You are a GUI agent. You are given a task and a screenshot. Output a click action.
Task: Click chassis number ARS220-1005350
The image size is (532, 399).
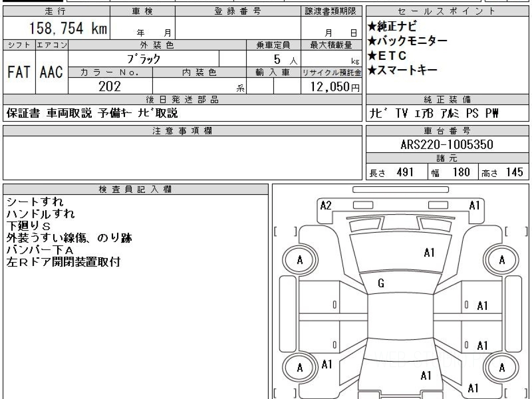tap(447, 144)
